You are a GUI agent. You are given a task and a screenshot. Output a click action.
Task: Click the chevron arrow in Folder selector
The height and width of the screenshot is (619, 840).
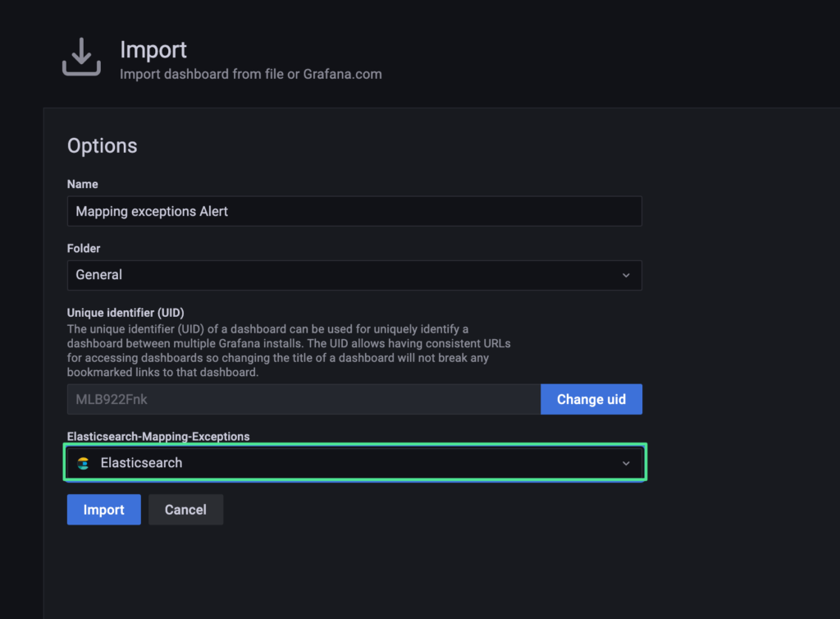[x=626, y=276]
